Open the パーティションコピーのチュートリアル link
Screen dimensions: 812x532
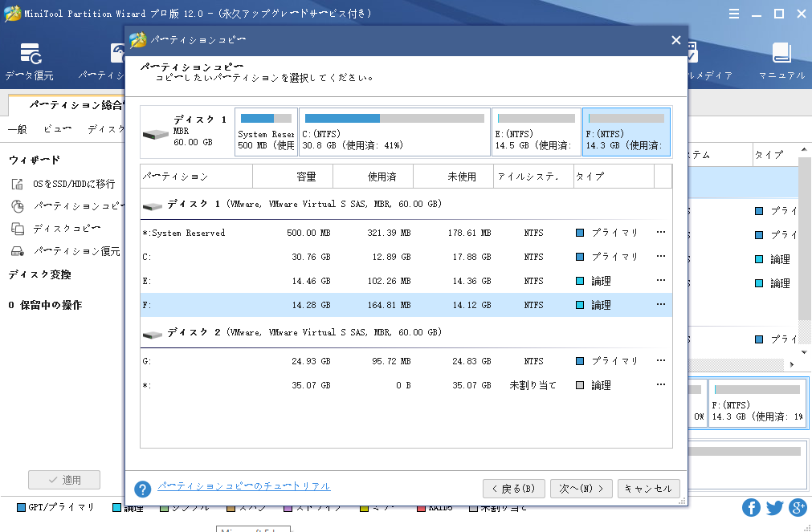243,485
